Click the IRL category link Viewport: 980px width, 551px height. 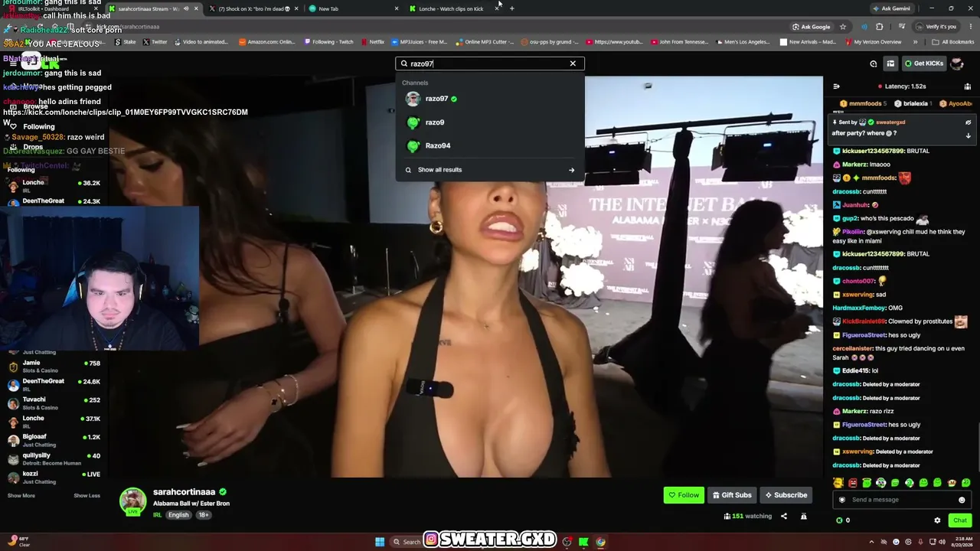pyautogui.click(x=157, y=515)
